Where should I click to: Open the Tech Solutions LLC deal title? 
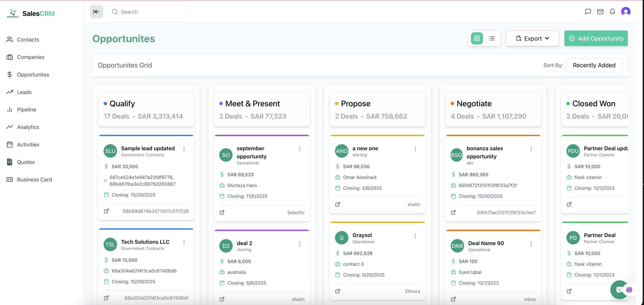click(145, 242)
